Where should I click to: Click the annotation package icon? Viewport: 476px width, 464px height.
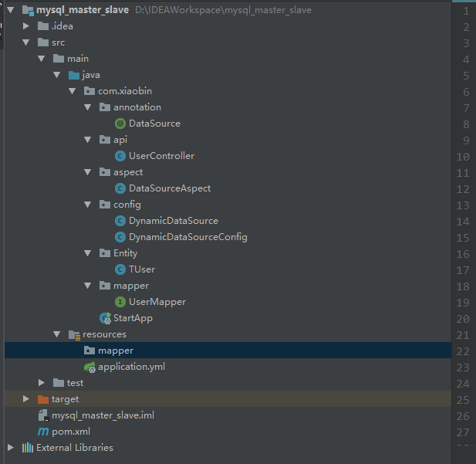point(105,107)
